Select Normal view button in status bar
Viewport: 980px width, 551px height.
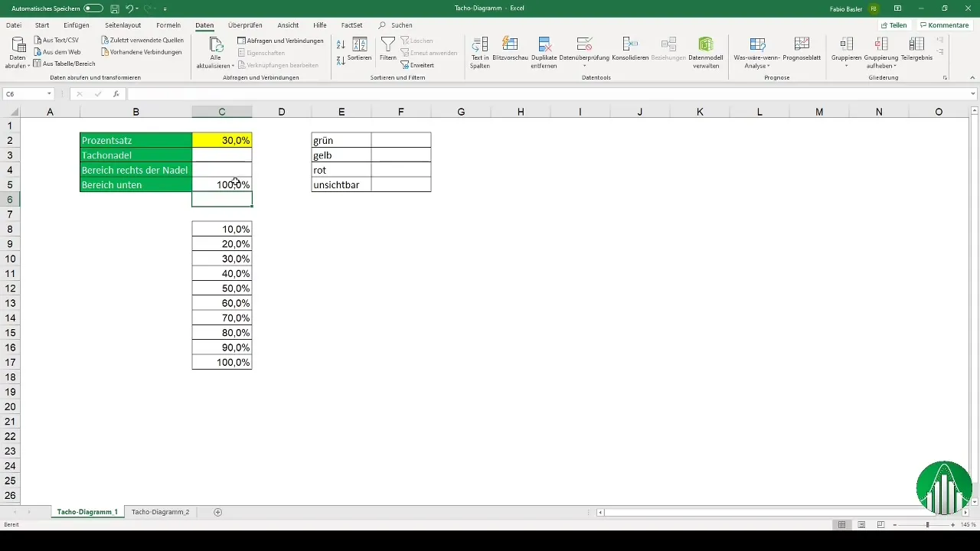(841, 525)
